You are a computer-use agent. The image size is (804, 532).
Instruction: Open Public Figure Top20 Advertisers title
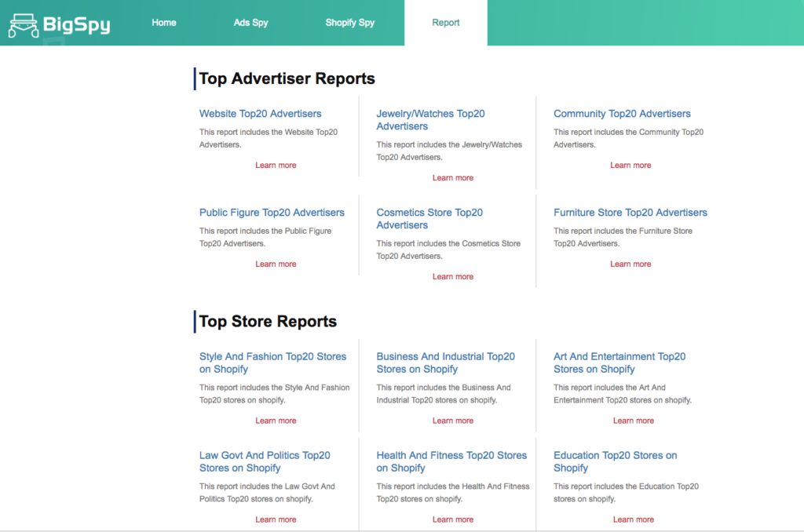[x=272, y=213]
